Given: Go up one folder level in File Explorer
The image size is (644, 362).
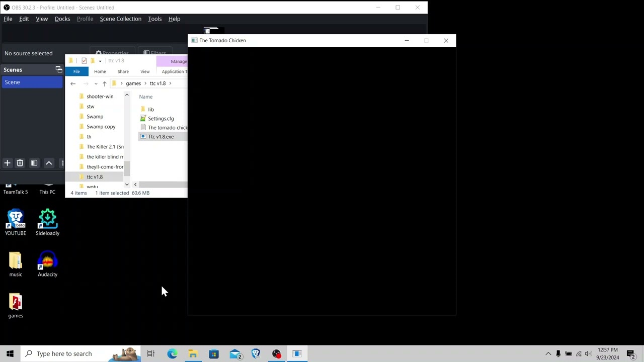Looking at the screenshot, I should pos(104,83).
